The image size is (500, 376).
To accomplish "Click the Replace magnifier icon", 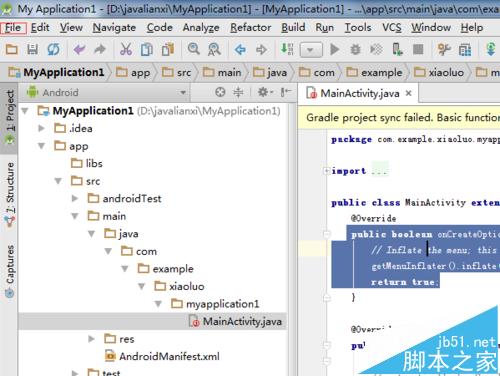I will coord(214,50).
